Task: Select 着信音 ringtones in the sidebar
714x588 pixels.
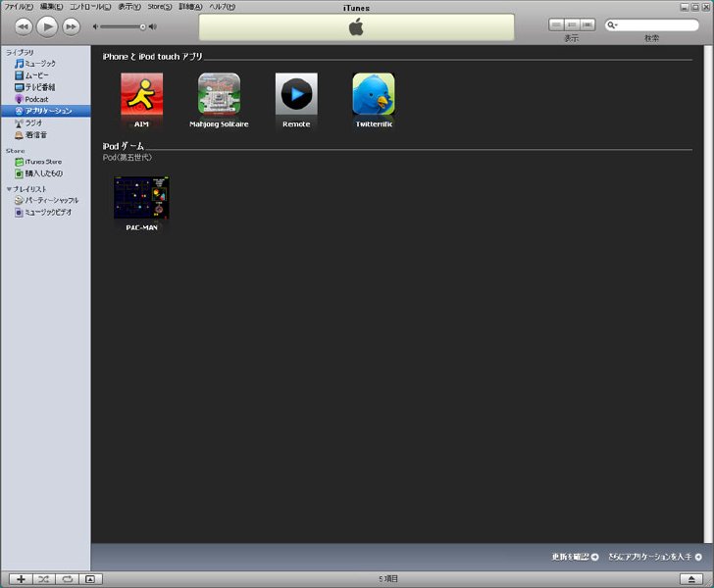Action: pos(45,134)
